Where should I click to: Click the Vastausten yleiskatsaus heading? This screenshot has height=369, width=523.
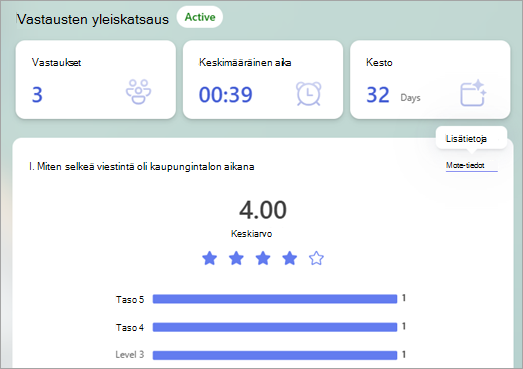point(93,19)
